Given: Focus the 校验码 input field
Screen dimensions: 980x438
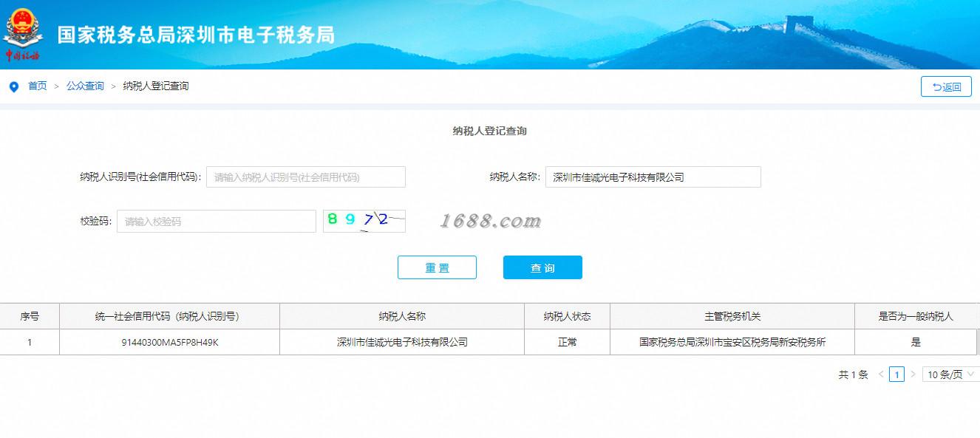Looking at the screenshot, I should [217, 221].
